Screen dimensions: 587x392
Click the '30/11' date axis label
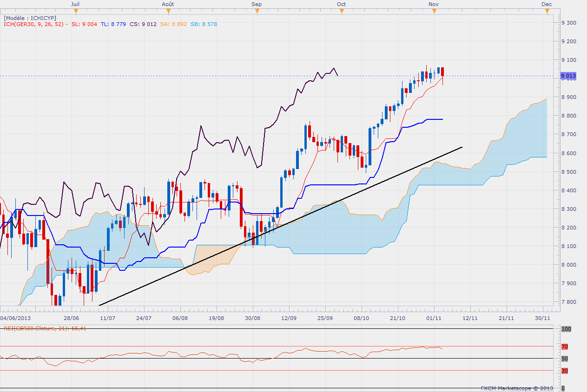(542, 318)
